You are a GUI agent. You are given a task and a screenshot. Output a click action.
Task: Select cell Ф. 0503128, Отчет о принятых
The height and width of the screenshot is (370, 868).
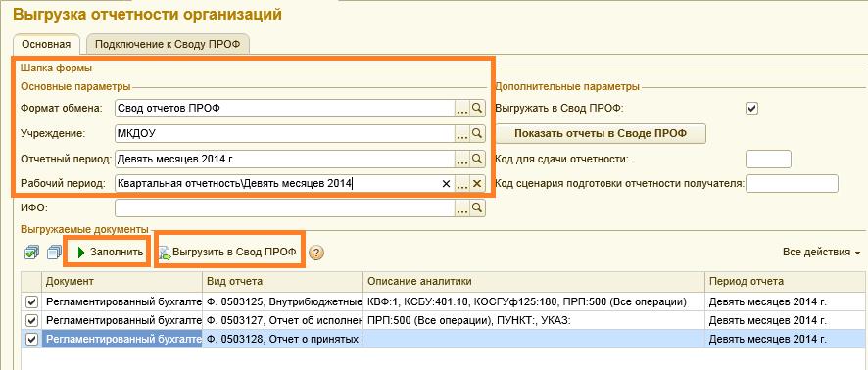283,339
